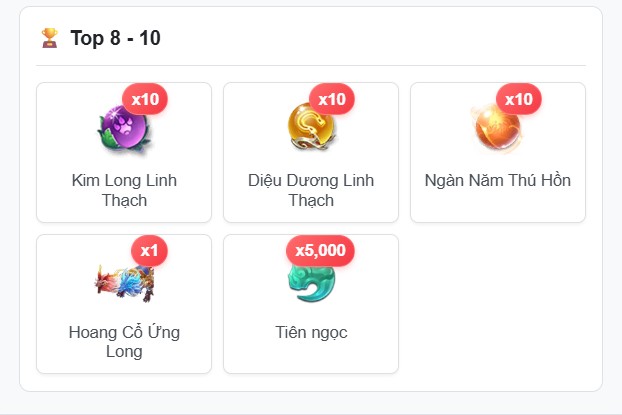
Task: Select the Hoang Cổ Ứng Long reward card
Action: click(x=124, y=304)
